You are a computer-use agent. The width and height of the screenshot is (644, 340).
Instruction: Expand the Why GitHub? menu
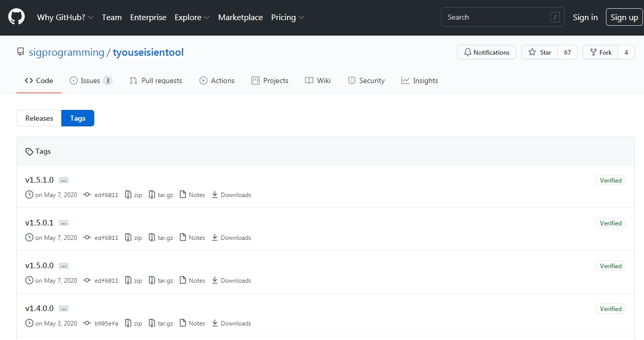(x=65, y=17)
